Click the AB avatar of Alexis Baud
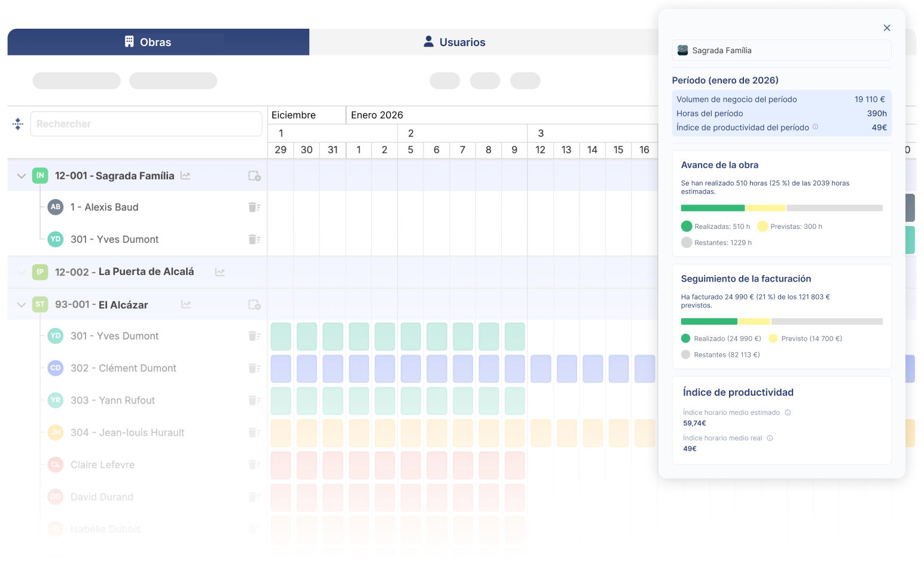924x565 pixels. (x=56, y=207)
